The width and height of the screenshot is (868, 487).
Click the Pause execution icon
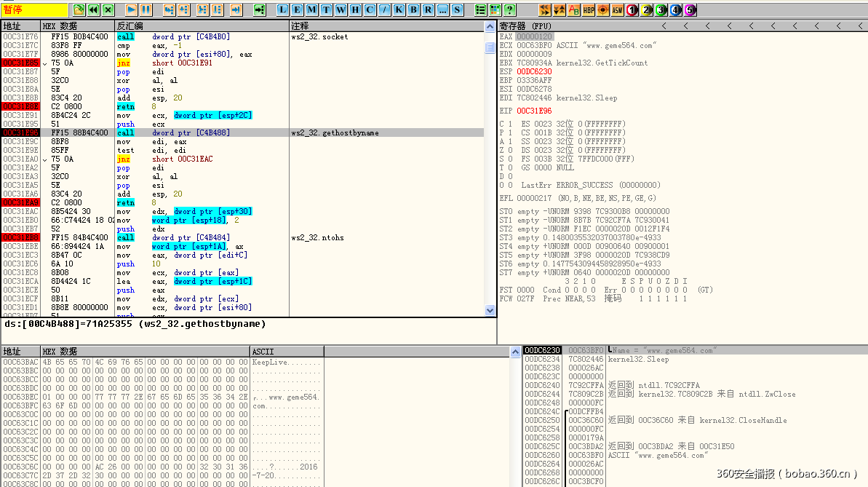point(146,10)
